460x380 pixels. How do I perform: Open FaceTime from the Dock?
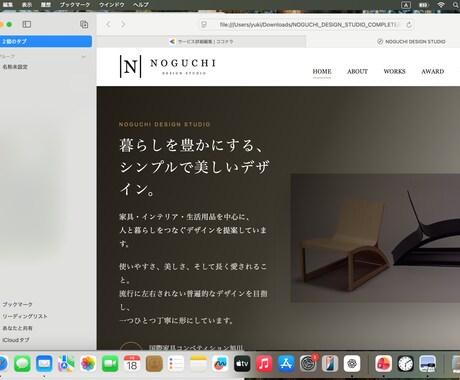[x=110, y=364]
